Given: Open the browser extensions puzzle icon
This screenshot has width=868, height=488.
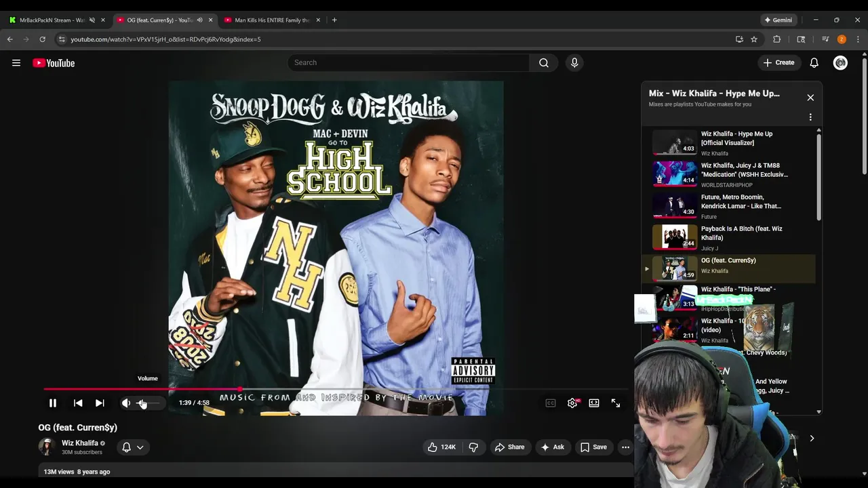Looking at the screenshot, I should pyautogui.click(x=777, y=39).
